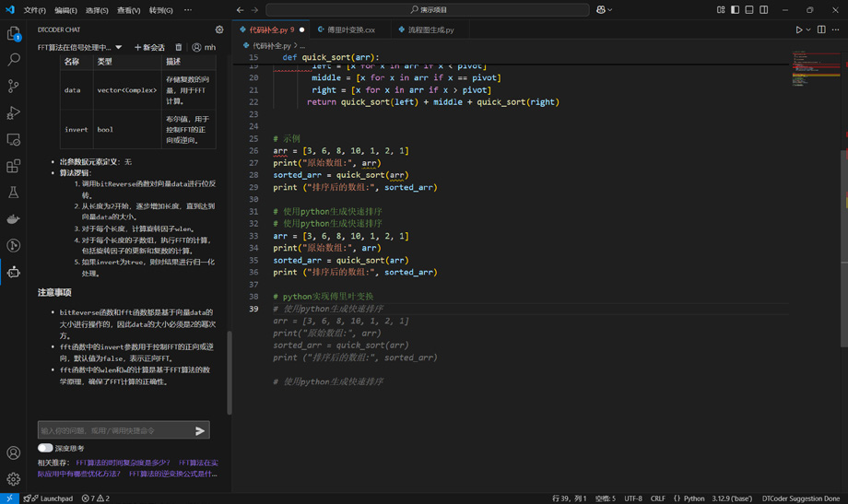This screenshot has width=848, height=504.
Task: Click the FFT算法的时间复杂度是多少 suggestion link
Action: pyautogui.click(x=123, y=463)
